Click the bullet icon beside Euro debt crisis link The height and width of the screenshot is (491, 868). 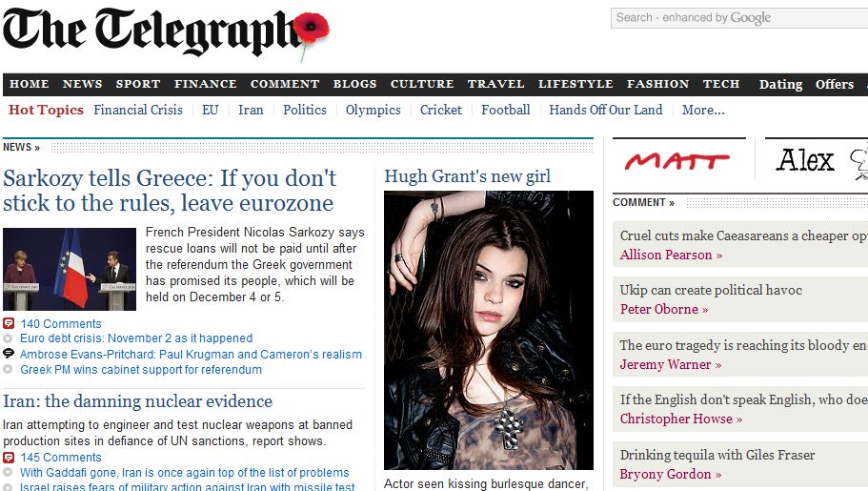click(8, 338)
